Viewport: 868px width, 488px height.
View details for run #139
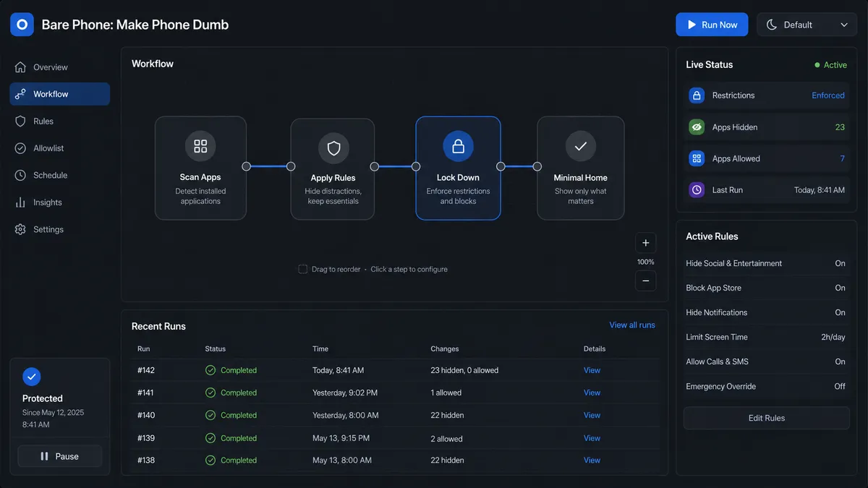click(592, 438)
